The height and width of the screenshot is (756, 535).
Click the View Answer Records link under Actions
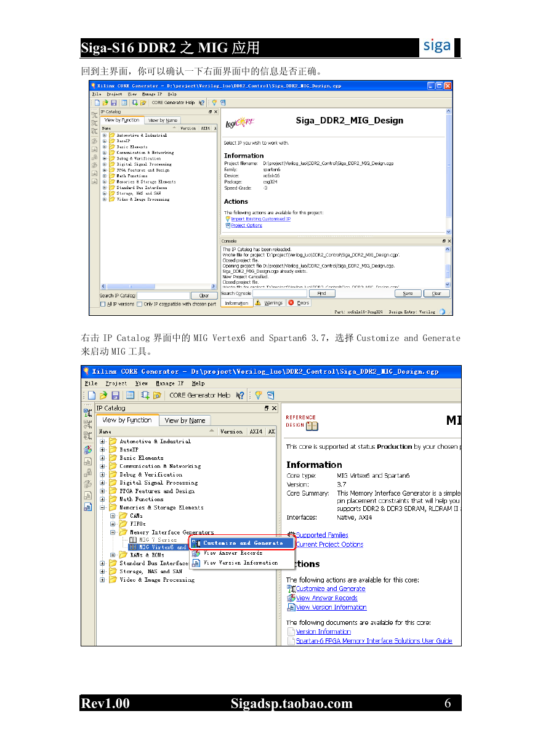click(x=327, y=598)
